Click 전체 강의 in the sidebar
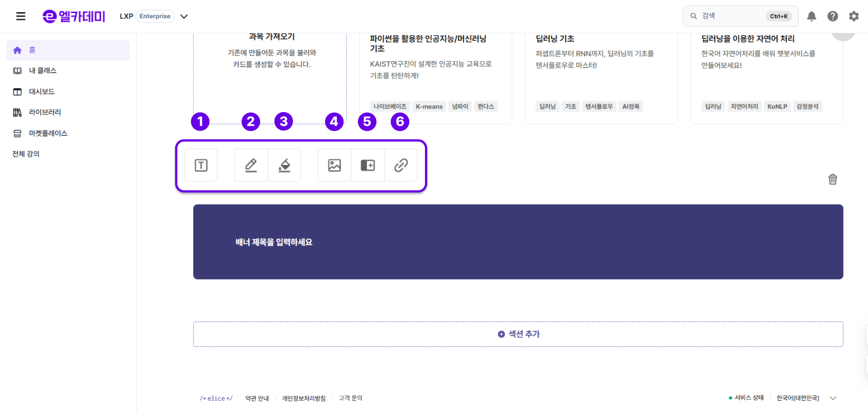Screen dimensions: 868x412 point(26,154)
